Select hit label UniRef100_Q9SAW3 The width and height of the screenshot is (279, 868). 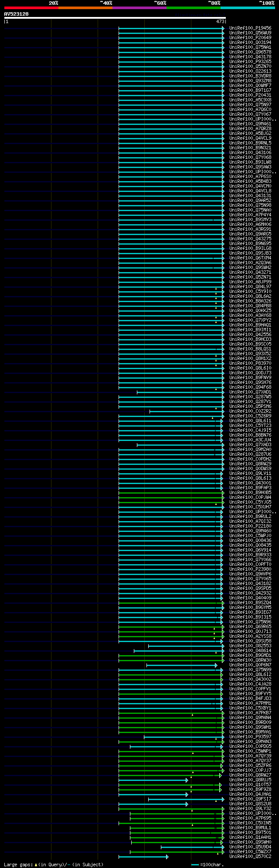pyautogui.click(x=250, y=167)
